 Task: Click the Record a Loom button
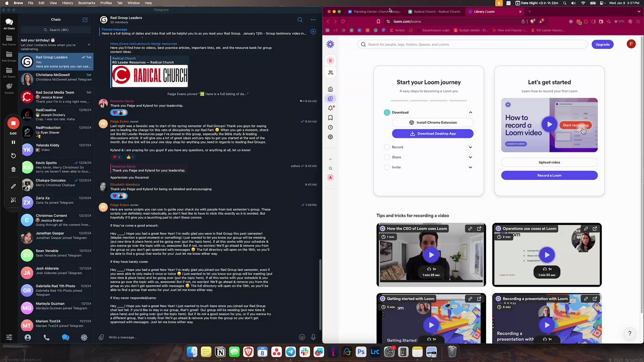[549, 175]
